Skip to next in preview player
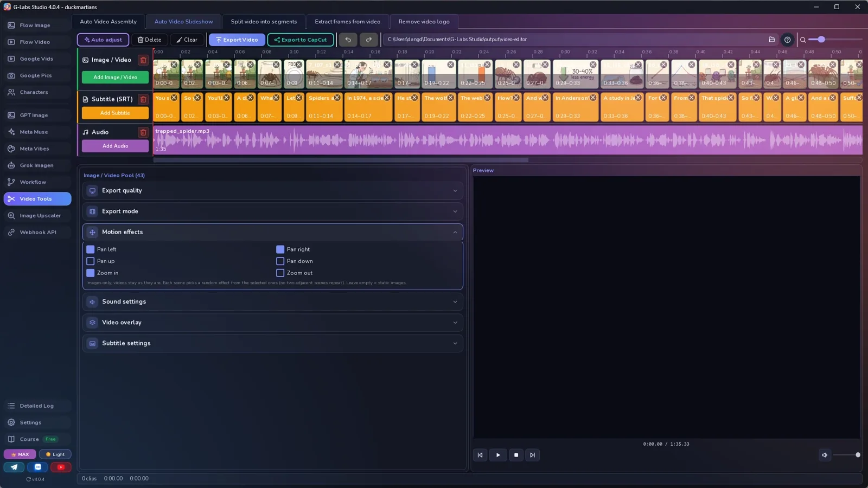The height and width of the screenshot is (488, 868). pos(533,455)
